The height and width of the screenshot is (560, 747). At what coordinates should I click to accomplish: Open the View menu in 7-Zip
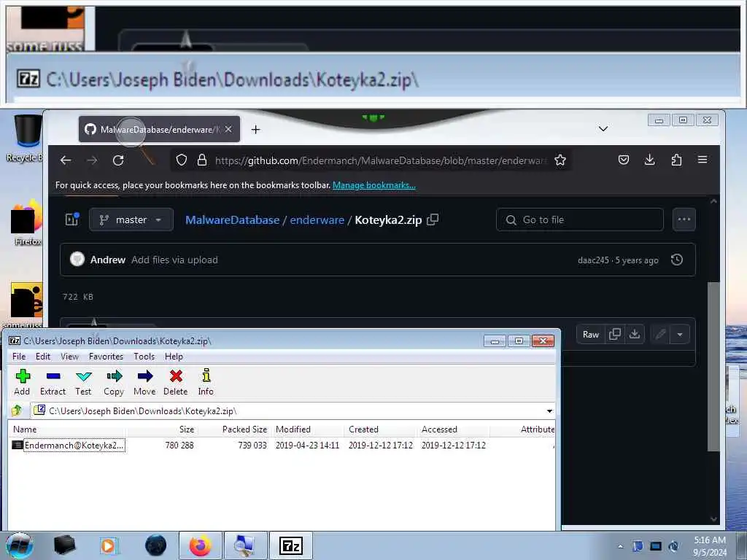[x=69, y=357]
